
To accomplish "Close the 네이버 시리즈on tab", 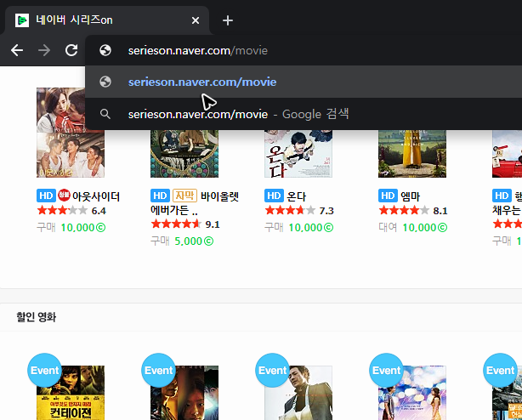I will pyautogui.click(x=196, y=20).
